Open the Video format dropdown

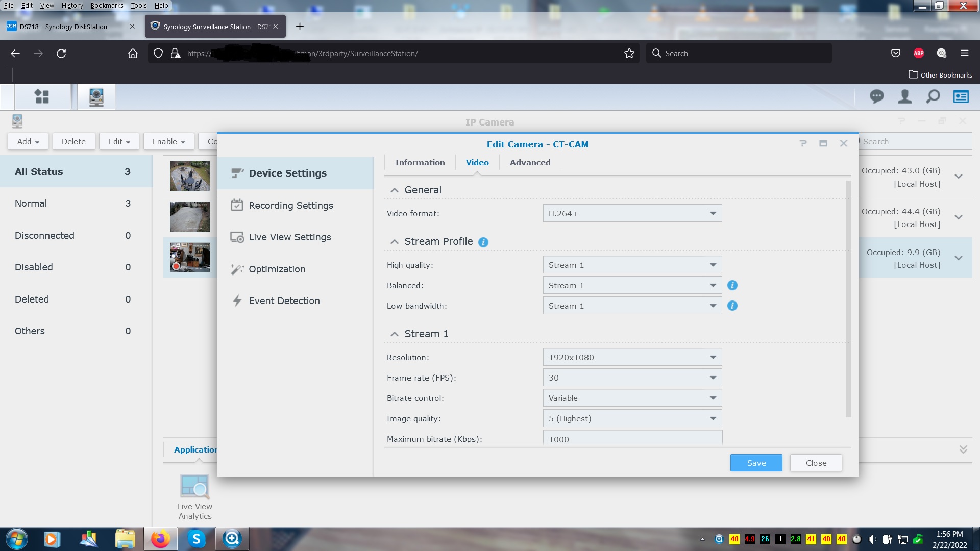click(632, 213)
